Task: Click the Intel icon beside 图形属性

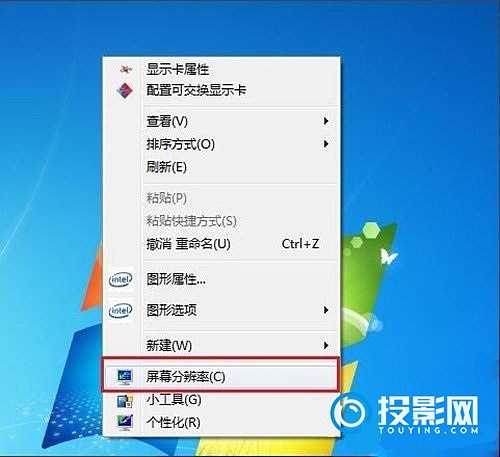Action: (x=121, y=279)
